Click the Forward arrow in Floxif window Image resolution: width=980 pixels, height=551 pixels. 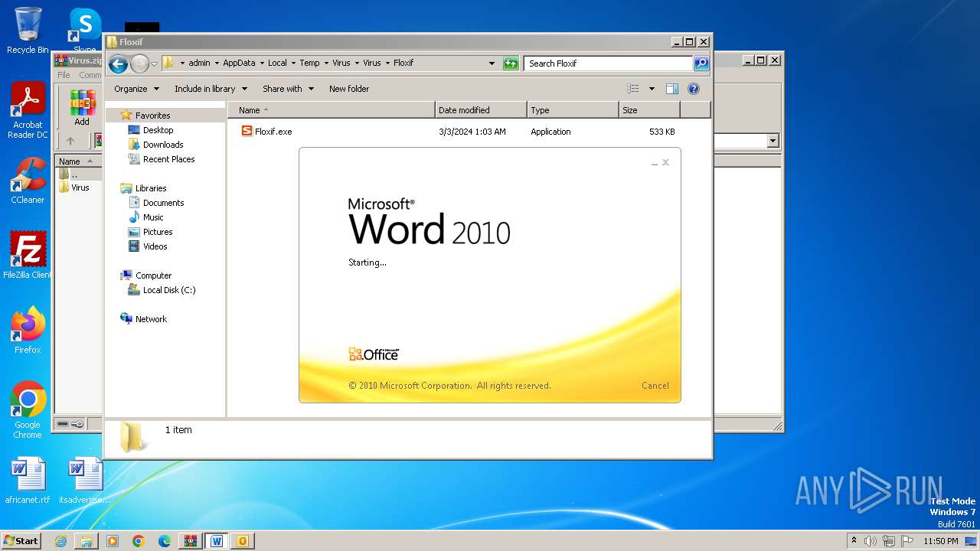pyautogui.click(x=139, y=64)
